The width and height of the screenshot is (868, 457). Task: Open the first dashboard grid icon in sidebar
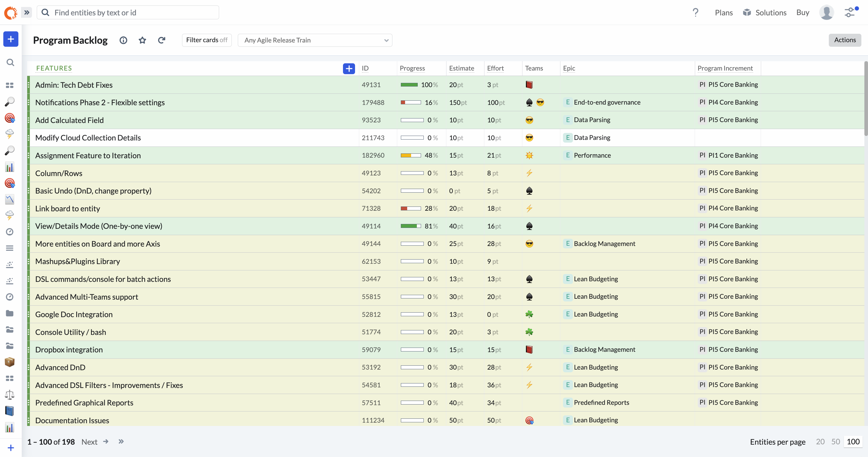pos(10,85)
